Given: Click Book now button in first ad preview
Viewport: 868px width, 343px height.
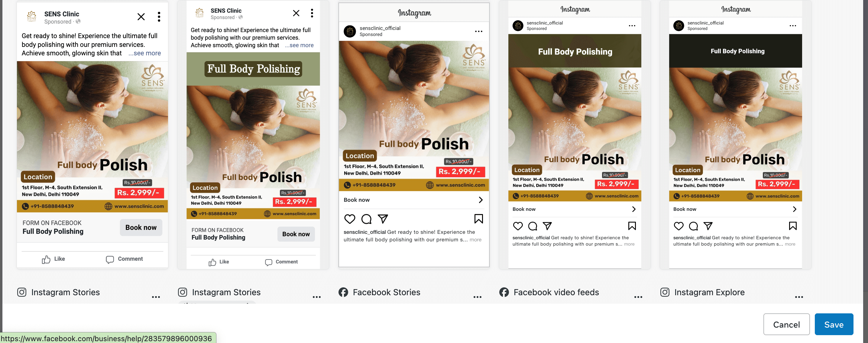Looking at the screenshot, I should pyautogui.click(x=141, y=227).
